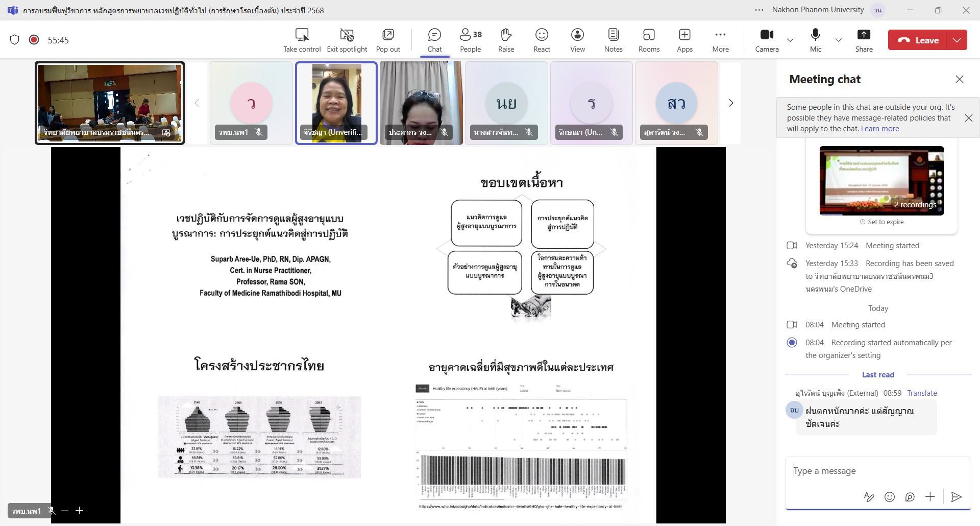This screenshot has width=980, height=526.
Task: Dismiss the outside org policy notice
Action: (x=968, y=118)
